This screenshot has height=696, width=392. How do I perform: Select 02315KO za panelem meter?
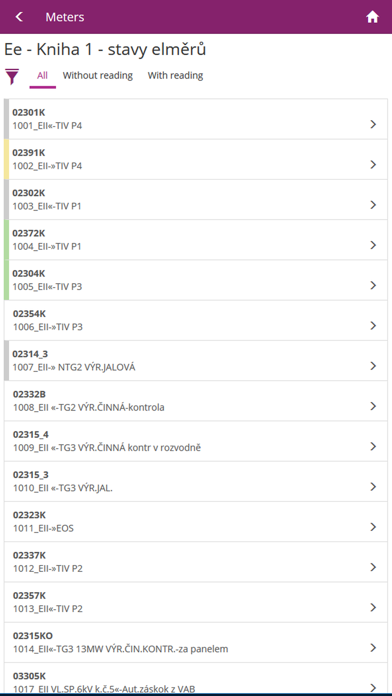coord(196,643)
